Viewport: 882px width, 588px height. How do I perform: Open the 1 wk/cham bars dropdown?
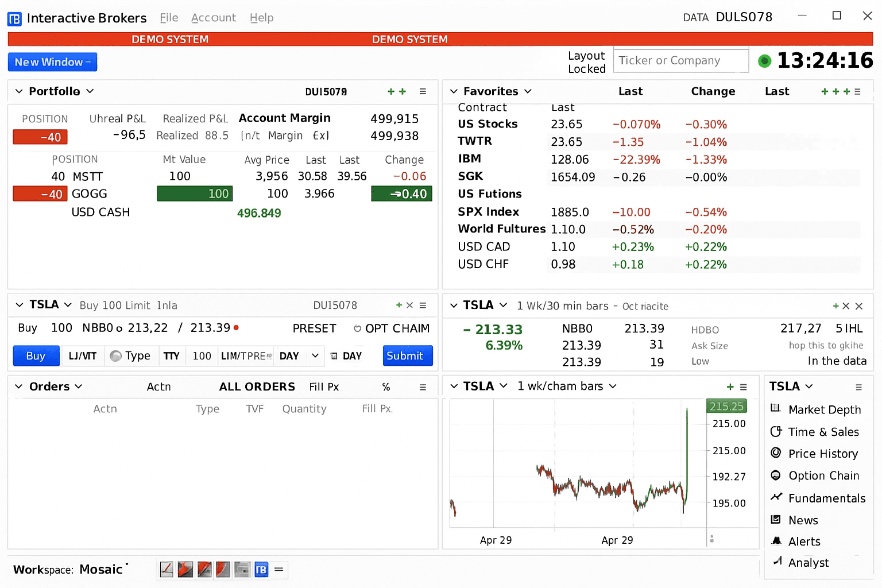tap(613, 386)
